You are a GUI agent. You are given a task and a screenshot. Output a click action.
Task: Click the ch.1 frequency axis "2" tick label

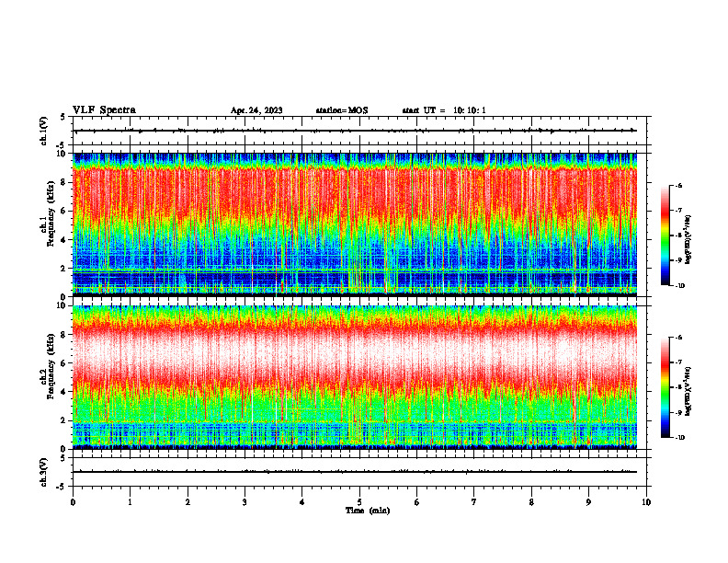coord(63,269)
